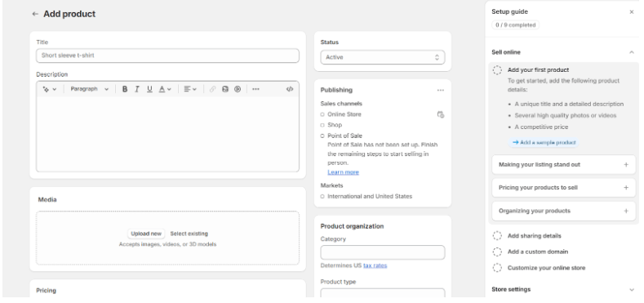
Task: Mark Add a custom domain step circle
Action: [x=497, y=252]
